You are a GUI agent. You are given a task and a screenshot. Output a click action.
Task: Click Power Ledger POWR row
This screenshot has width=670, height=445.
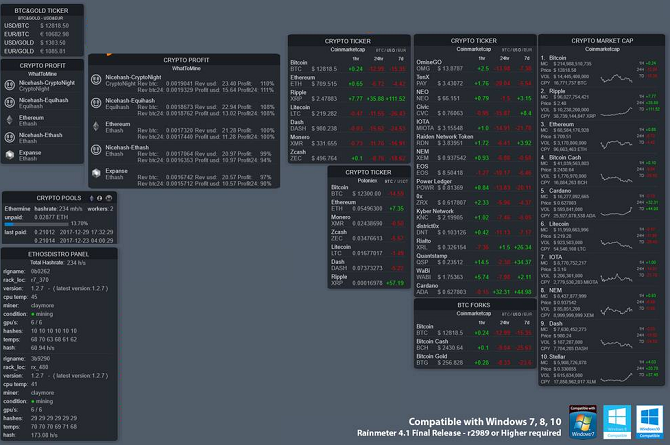pyautogui.click(x=474, y=185)
